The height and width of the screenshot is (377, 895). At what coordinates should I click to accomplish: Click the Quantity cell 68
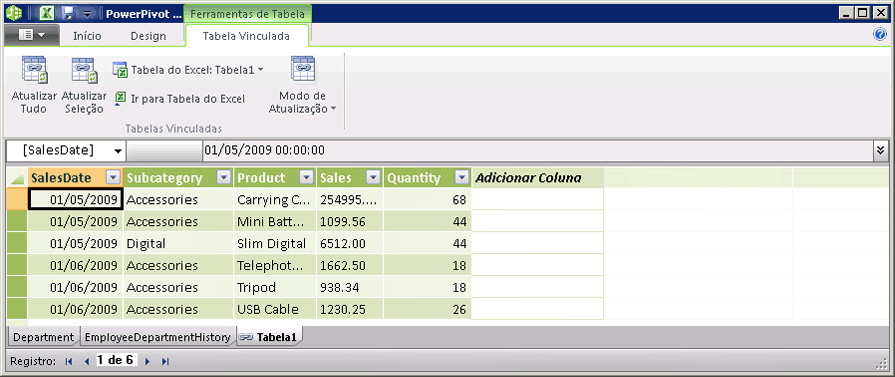coord(428,199)
